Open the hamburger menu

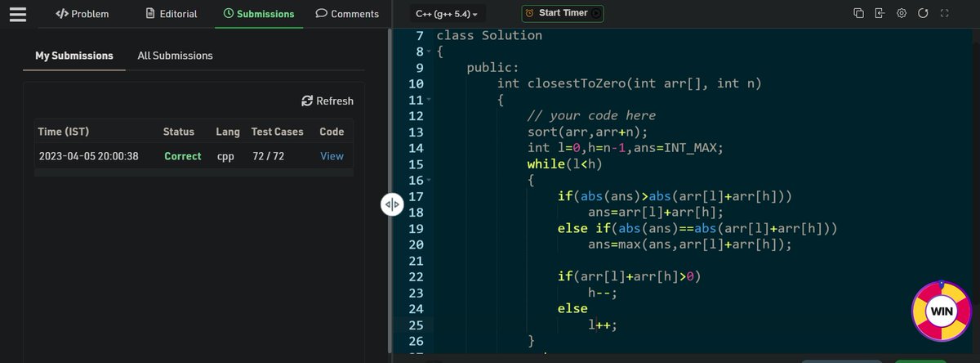pos(18,14)
